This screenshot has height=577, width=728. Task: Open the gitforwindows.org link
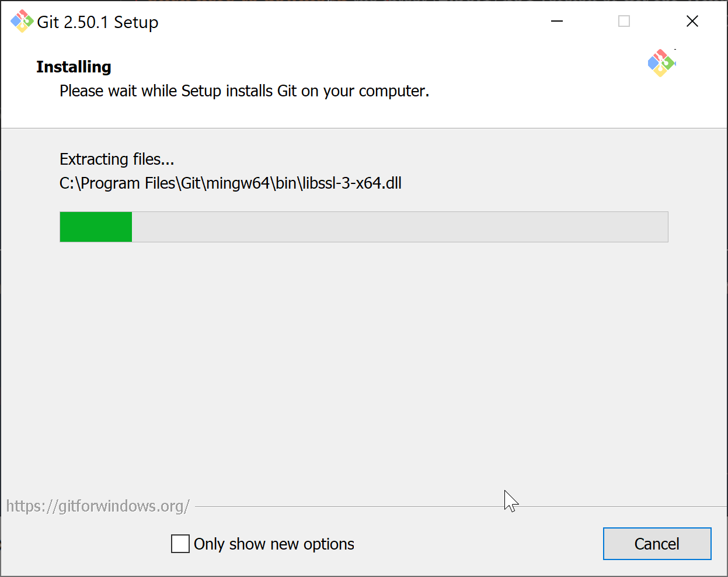tap(97, 506)
